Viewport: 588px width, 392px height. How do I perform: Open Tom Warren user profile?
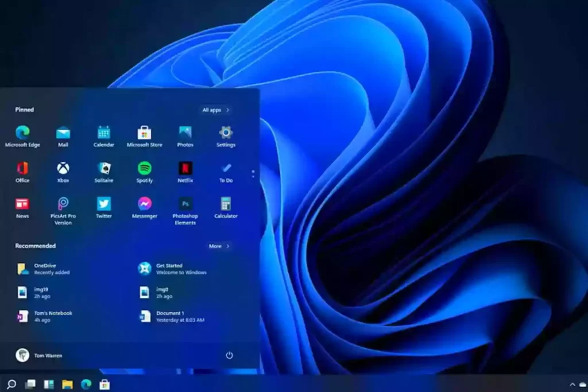(x=39, y=355)
